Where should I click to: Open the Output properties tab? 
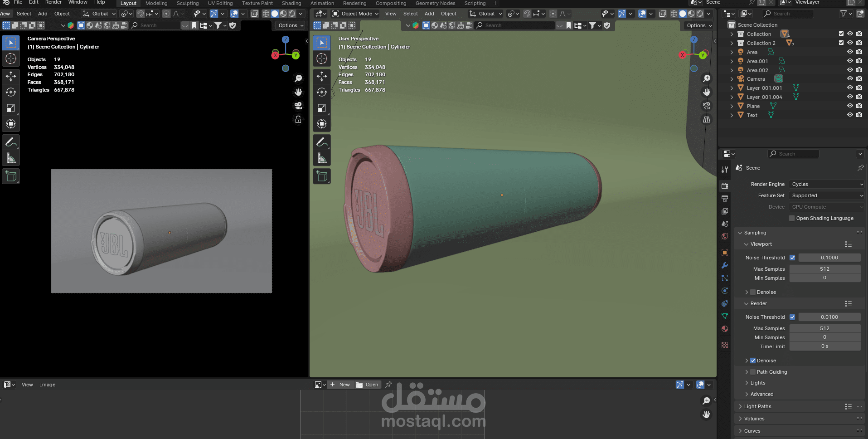[x=725, y=198]
